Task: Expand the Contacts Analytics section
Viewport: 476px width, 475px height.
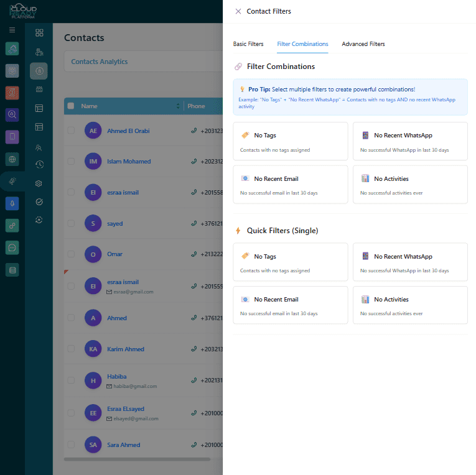Action: point(100,62)
